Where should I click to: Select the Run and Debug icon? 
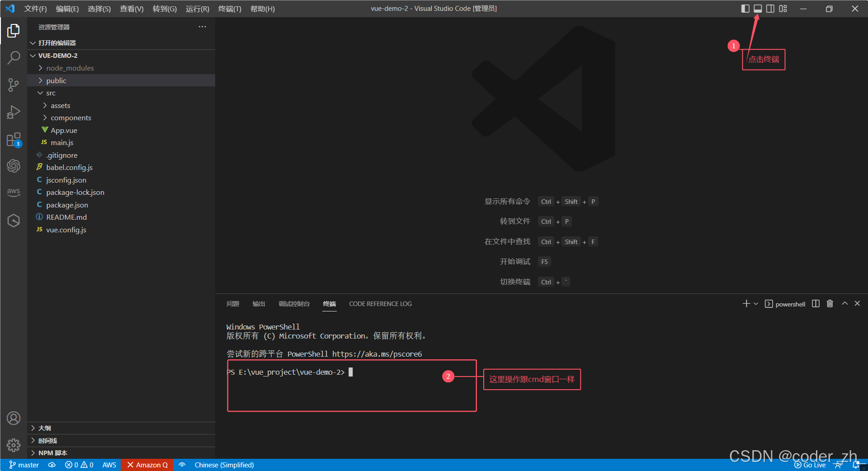(14, 112)
